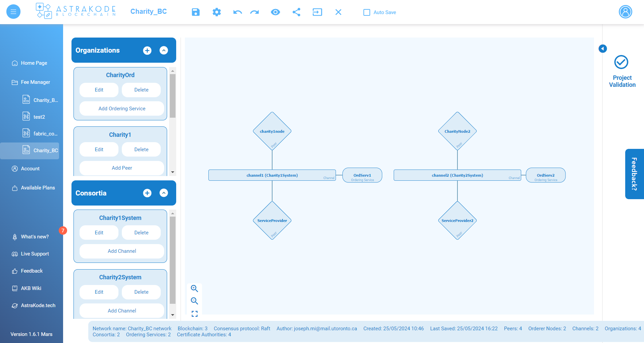644x343 pixels.
Task: Click Organizations list scrollbar down arrow
Action: click(172, 172)
